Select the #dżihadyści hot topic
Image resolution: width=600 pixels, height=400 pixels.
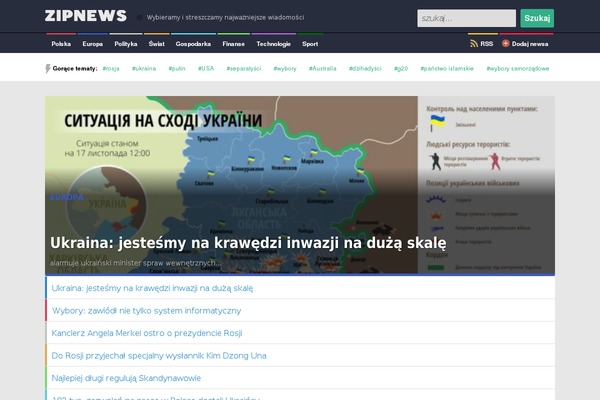tap(365, 69)
